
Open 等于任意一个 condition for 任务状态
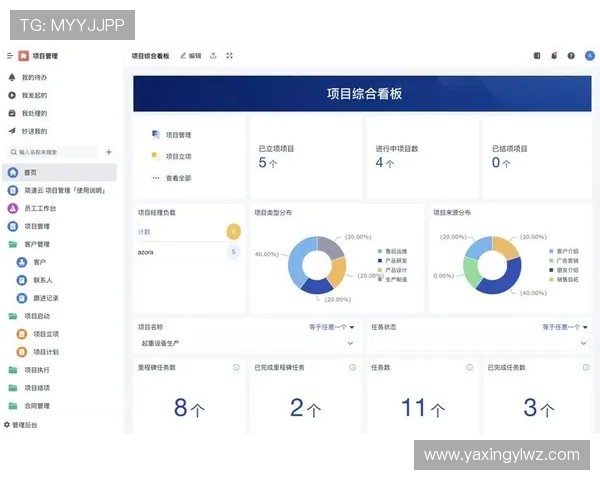click(565, 327)
